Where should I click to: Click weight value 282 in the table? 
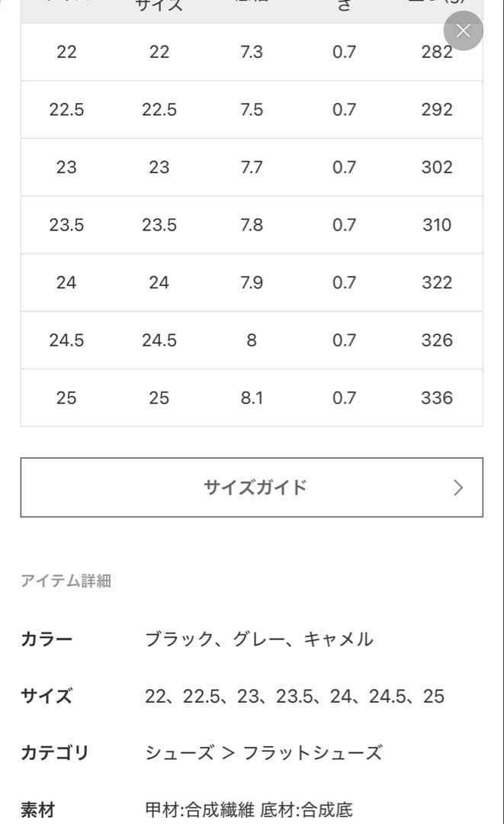(x=436, y=52)
